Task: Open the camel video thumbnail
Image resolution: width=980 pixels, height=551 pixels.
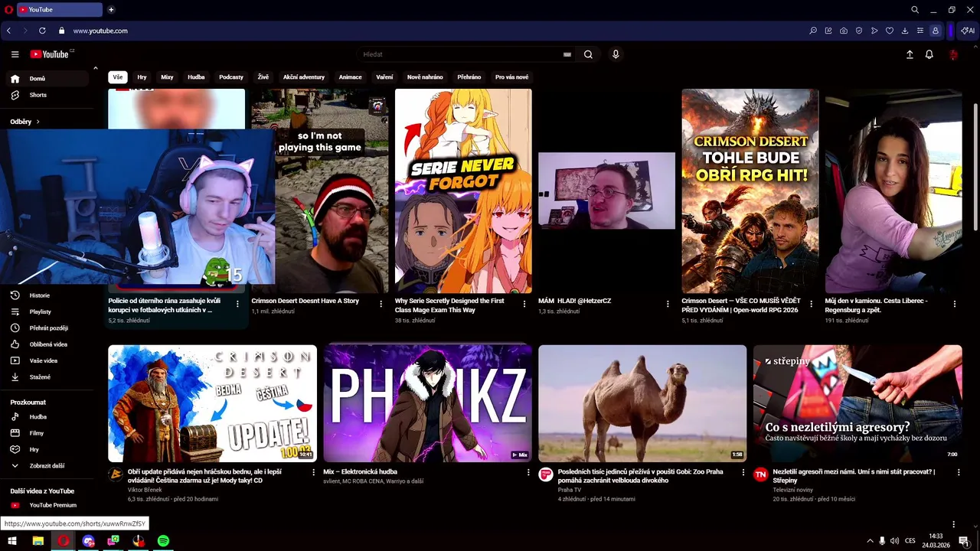Action: click(642, 403)
